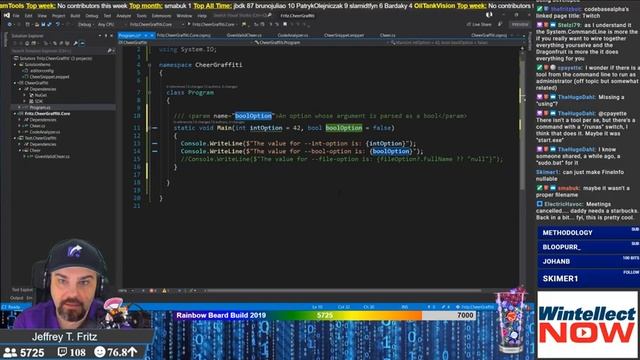Screen dimensions: 640x360
Task: Select Program.cs in Solution Explorer
Action: [40, 107]
